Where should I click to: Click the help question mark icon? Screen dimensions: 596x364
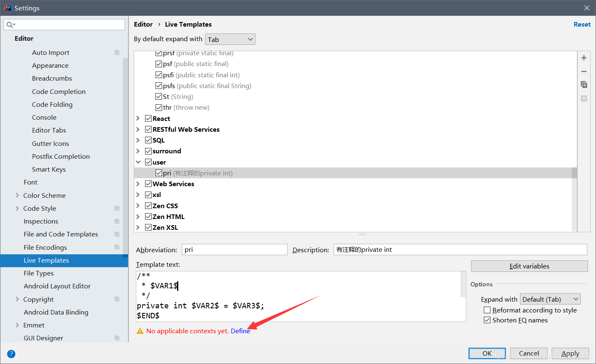[x=11, y=354]
